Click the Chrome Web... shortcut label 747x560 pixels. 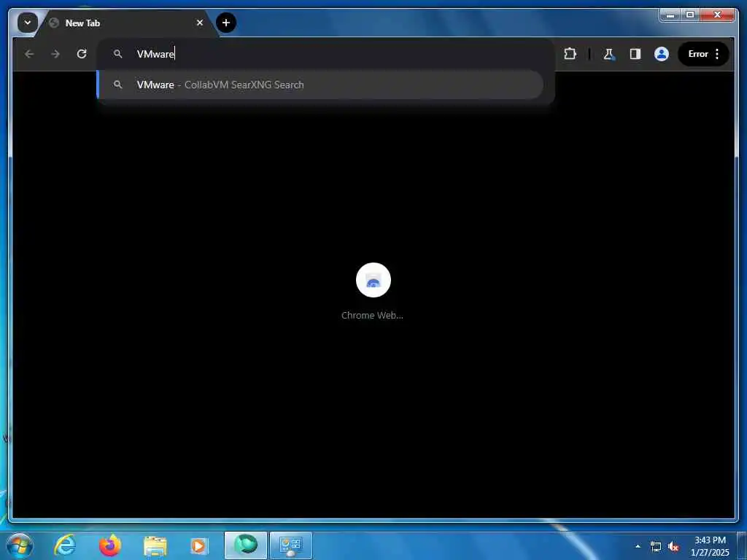[372, 315]
